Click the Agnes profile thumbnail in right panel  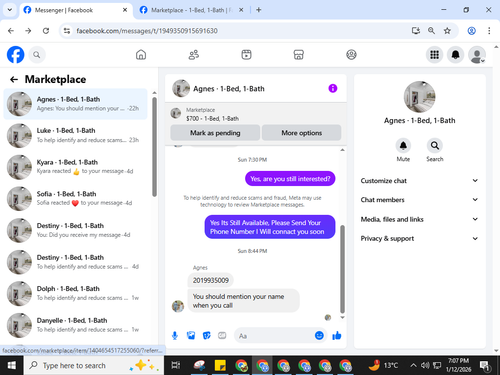(419, 97)
